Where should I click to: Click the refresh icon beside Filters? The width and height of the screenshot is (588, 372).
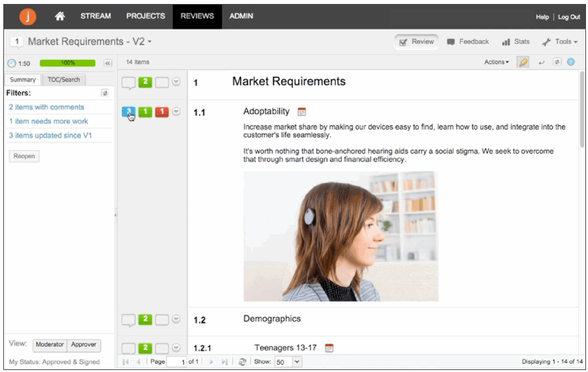[x=105, y=93]
